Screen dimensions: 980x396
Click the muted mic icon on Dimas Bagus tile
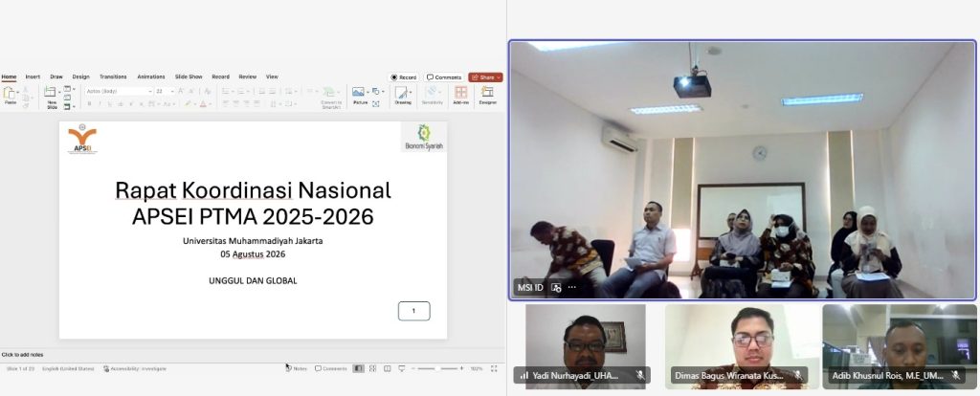(797, 375)
